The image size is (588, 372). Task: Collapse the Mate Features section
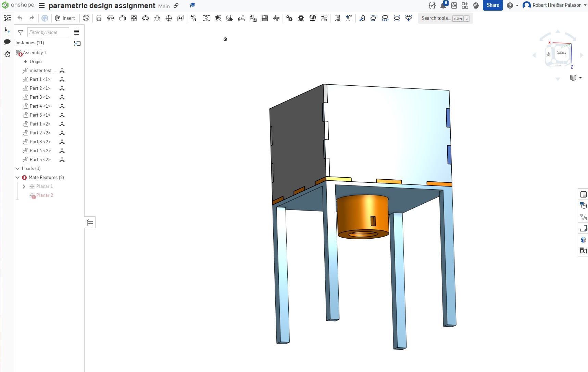point(18,177)
